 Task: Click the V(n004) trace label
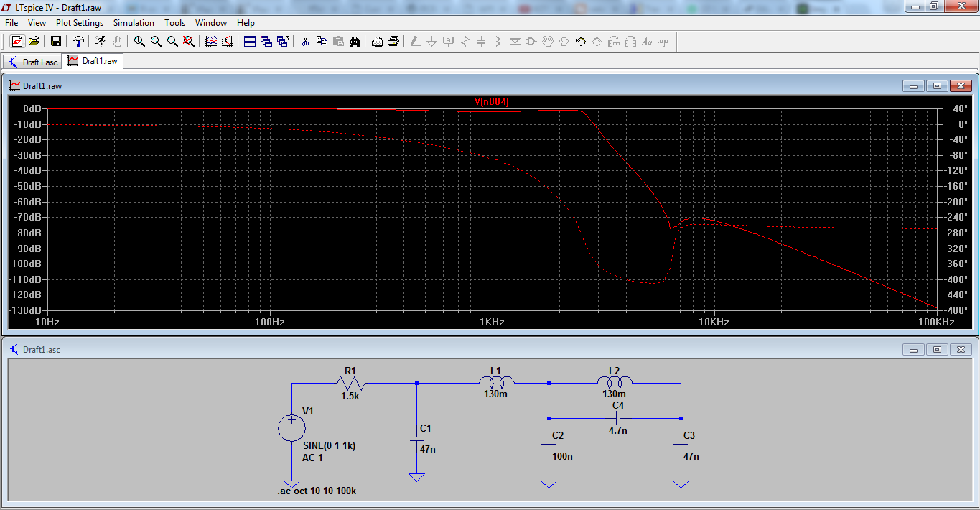491,102
